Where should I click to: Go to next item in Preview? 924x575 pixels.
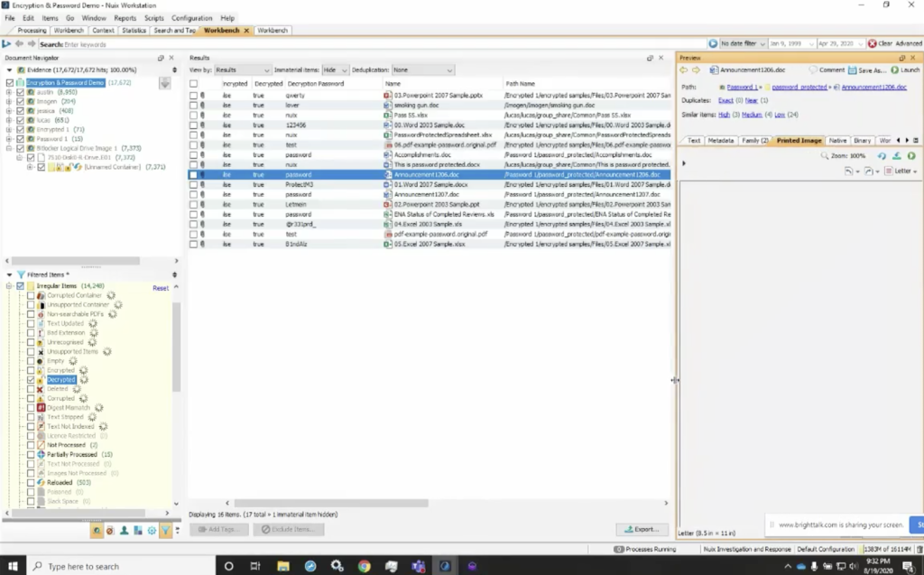[x=696, y=70]
